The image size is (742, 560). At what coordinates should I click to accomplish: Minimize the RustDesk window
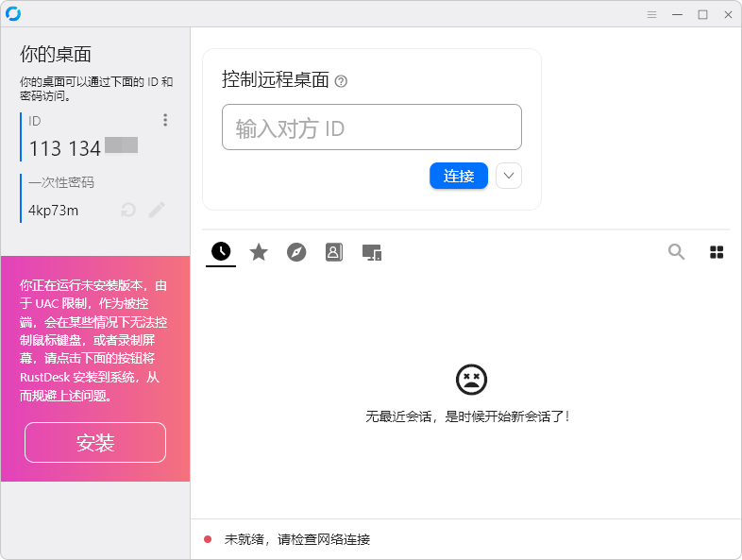pos(677,15)
